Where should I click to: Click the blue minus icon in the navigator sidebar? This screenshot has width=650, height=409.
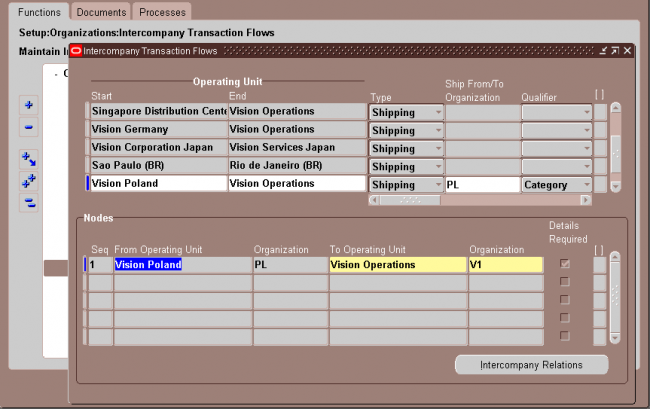pos(29,127)
